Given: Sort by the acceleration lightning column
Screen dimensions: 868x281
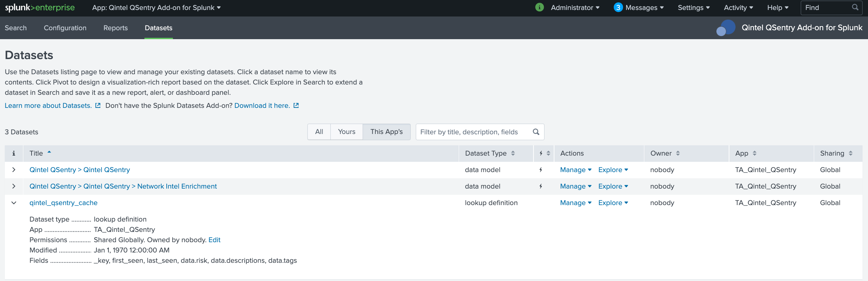Looking at the screenshot, I should (544, 153).
